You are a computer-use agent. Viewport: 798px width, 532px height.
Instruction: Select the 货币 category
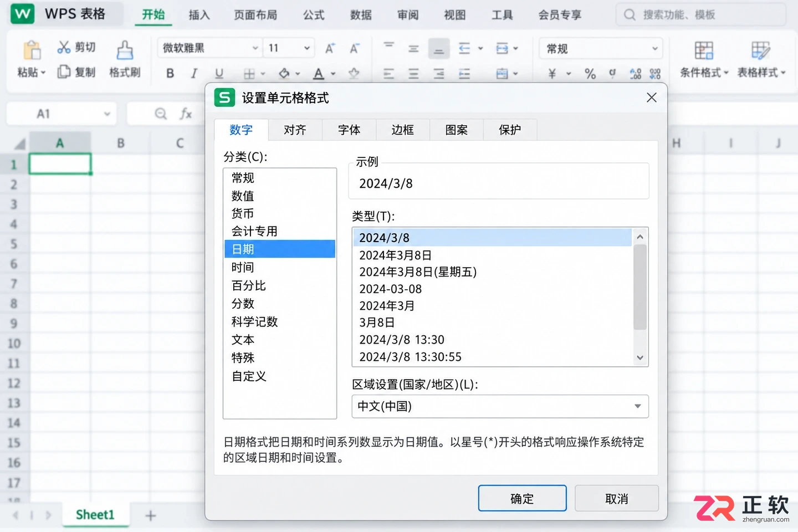[x=280, y=213]
